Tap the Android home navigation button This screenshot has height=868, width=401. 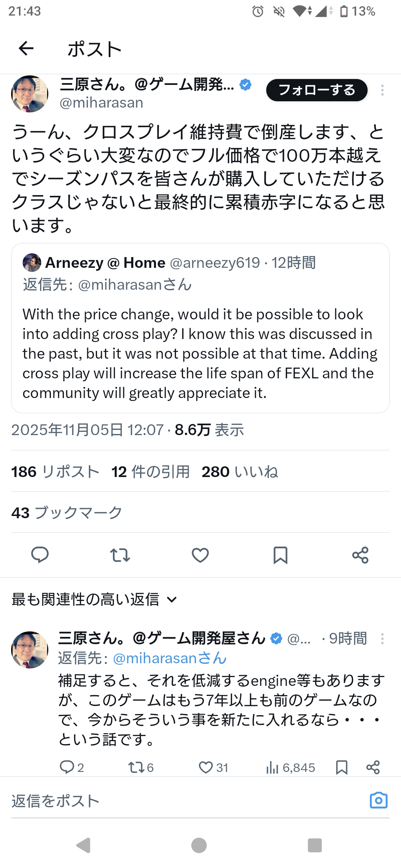click(199, 845)
